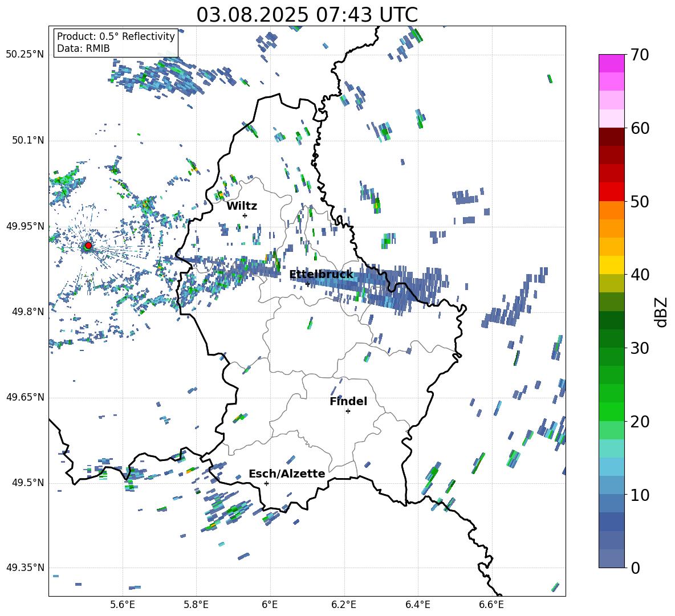Click the colorbar tick label 70
Viewport: 675px width, 616px height.
tap(640, 55)
